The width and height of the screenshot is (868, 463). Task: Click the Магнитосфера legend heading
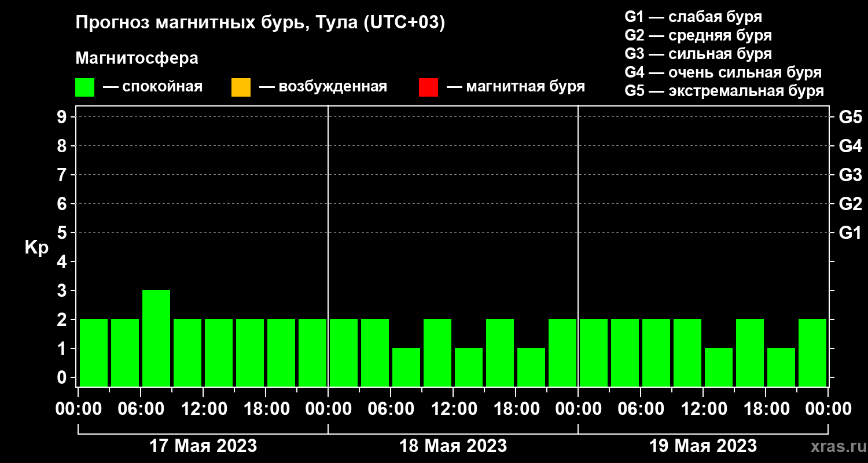pyautogui.click(x=137, y=58)
